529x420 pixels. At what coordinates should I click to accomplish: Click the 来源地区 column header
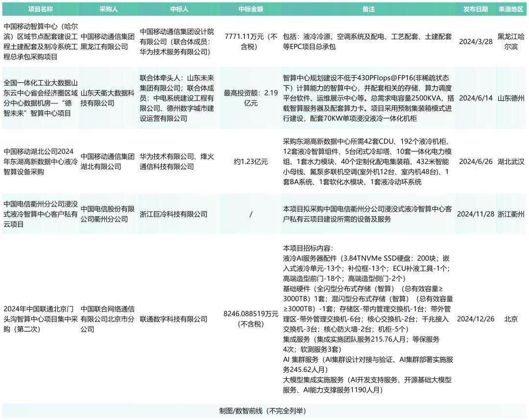coord(511,9)
